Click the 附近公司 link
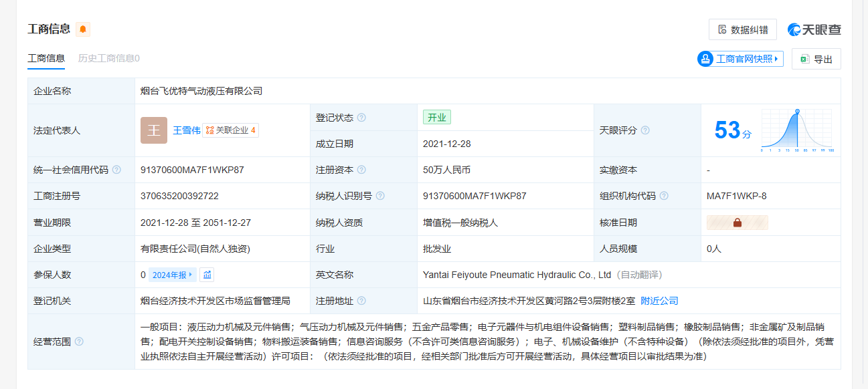 click(659, 301)
